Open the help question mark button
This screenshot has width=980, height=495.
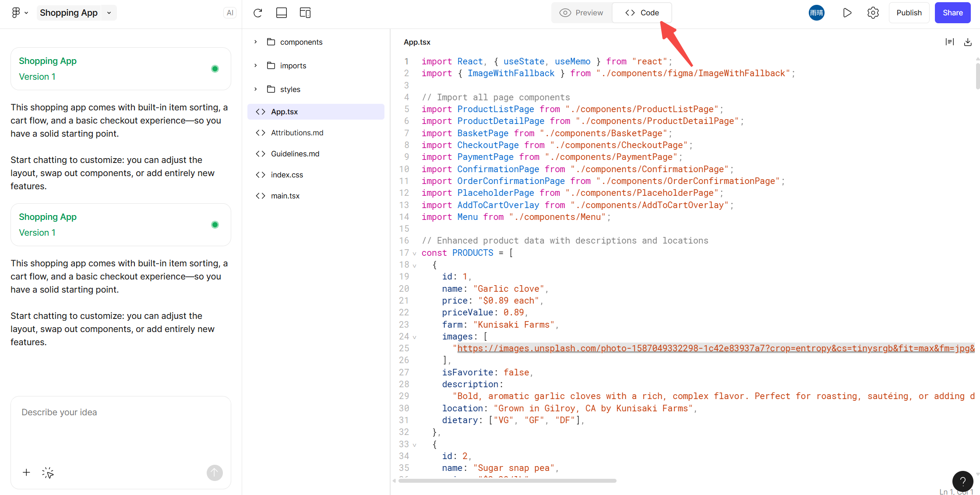point(962,481)
